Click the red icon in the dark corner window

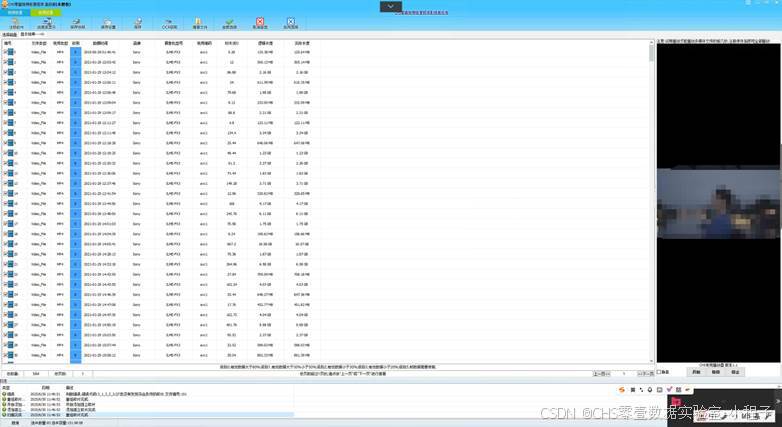coord(677,402)
